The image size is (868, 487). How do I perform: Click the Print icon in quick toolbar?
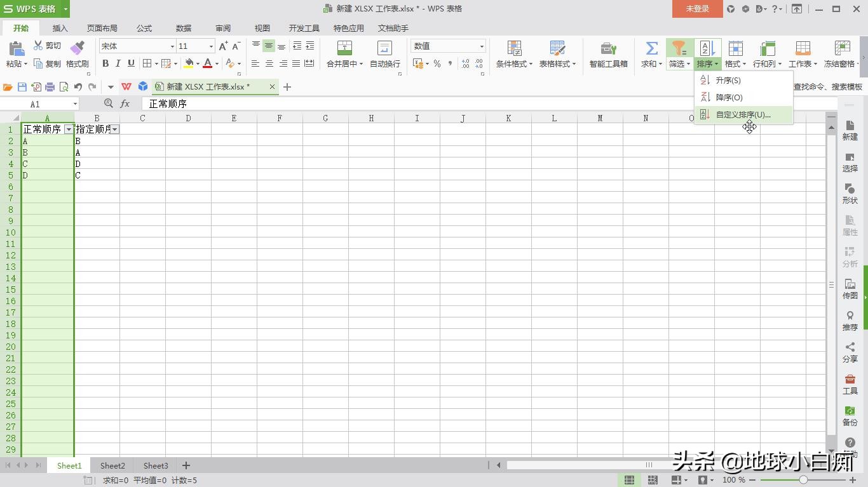[50, 87]
